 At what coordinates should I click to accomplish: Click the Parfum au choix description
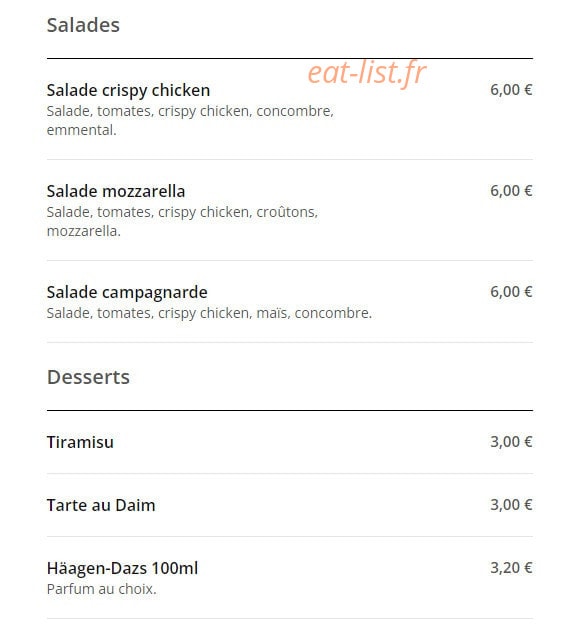[x=101, y=589]
